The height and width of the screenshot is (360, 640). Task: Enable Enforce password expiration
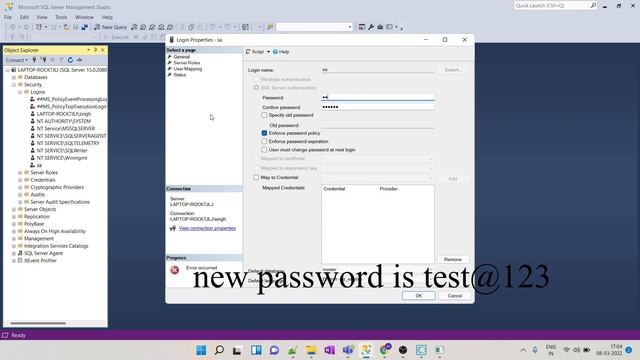pyautogui.click(x=264, y=141)
